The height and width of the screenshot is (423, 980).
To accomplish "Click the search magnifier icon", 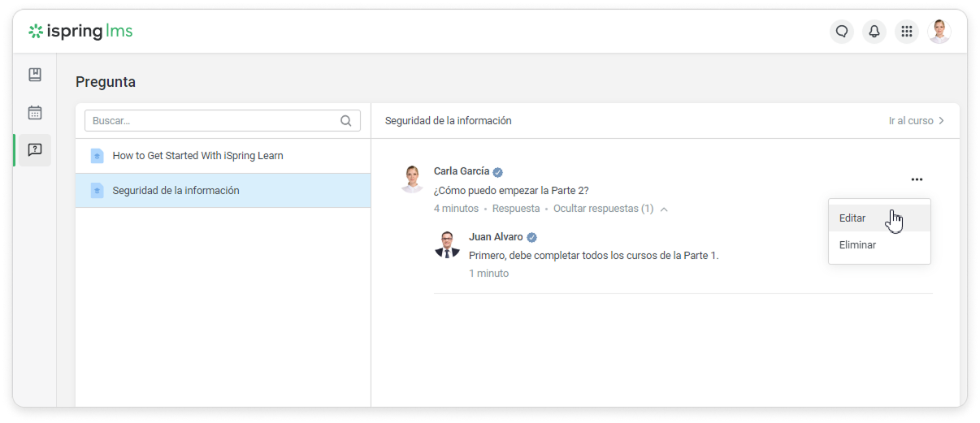I will tap(346, 121).
